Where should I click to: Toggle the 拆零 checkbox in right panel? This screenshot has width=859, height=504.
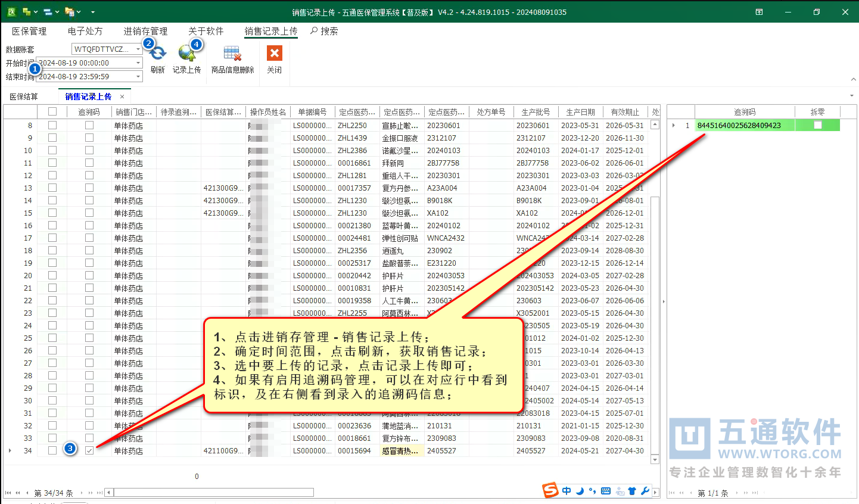(818, 125)
